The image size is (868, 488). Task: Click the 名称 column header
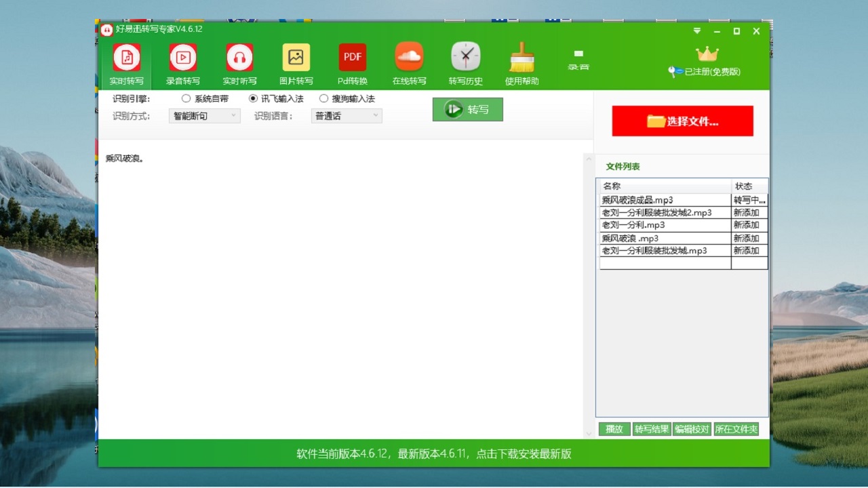665,186
